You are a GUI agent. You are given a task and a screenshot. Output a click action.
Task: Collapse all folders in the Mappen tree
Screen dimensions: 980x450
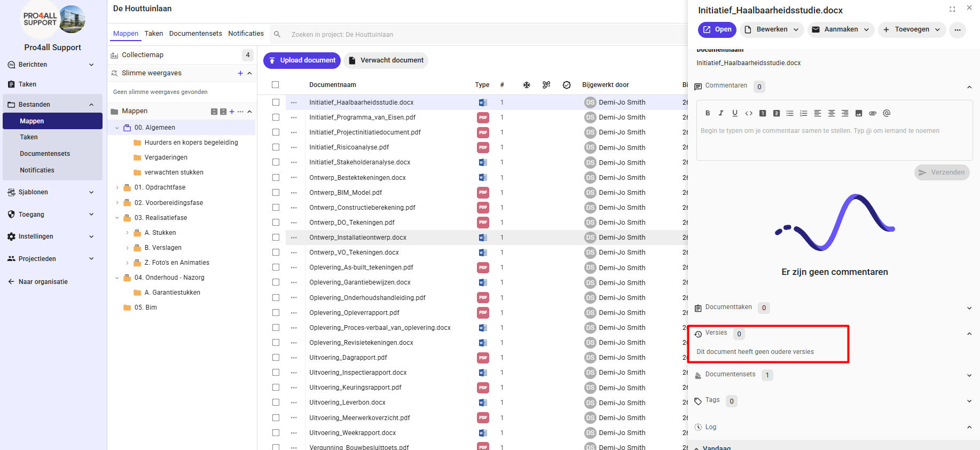click(x=223, y=112)
